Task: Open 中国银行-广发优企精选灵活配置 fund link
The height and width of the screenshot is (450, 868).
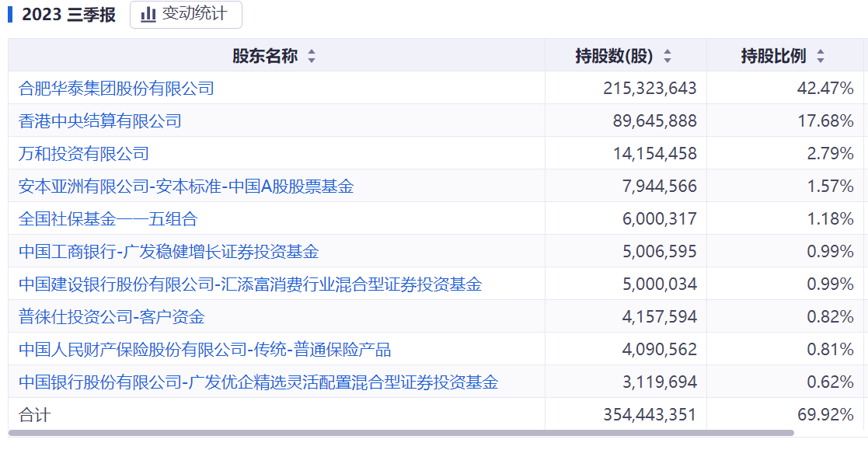Action: tap(258, 382)
